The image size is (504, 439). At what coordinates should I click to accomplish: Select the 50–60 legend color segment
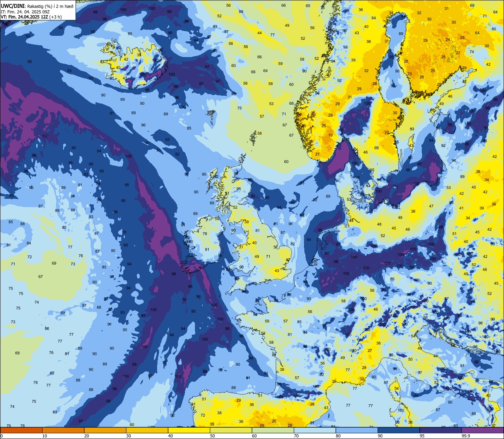231,430
